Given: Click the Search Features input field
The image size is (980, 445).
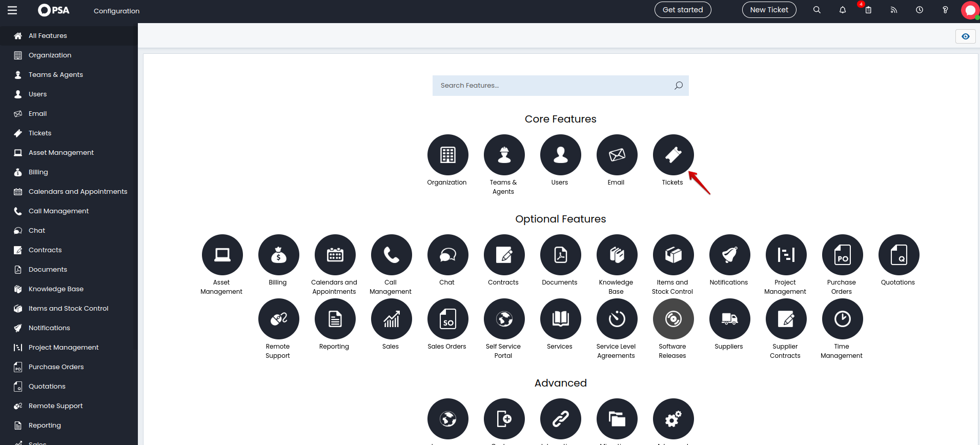Looking at the screenshot, I should (x=554, y=86).
